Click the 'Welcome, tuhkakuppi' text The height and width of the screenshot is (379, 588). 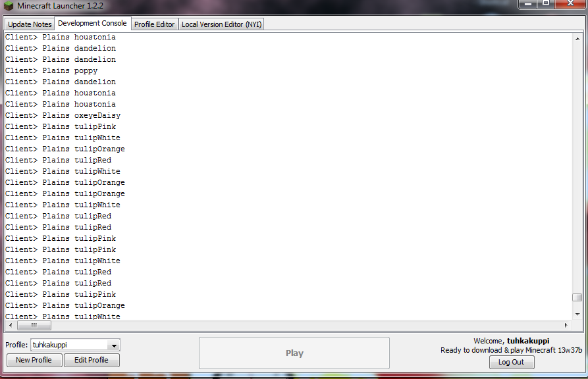click(512, 341)
